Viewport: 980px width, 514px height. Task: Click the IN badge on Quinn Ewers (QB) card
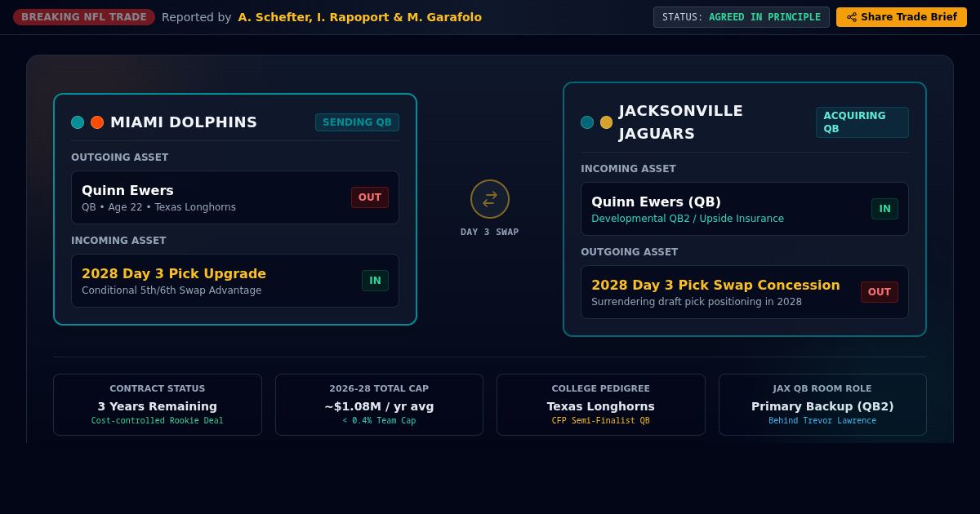tap(885, 209)
